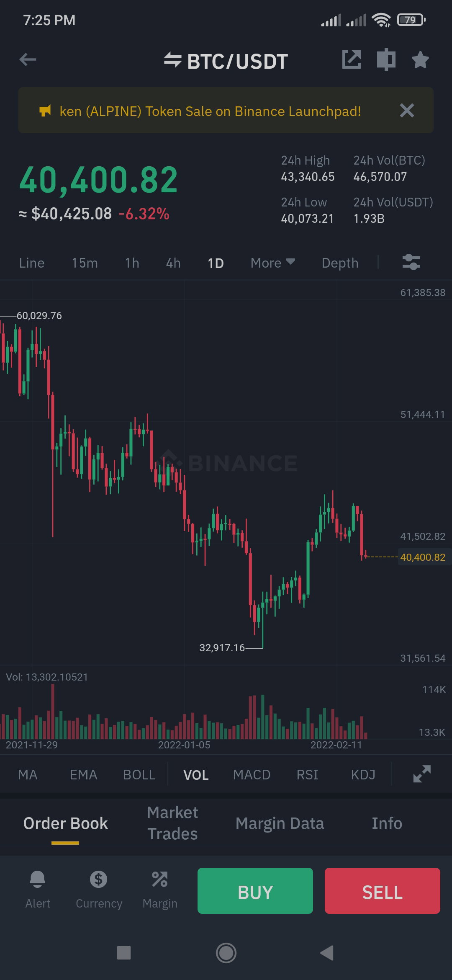Screen dimensions: 452x980
Task: Toggle the favorite star icon
Action: 420,60
